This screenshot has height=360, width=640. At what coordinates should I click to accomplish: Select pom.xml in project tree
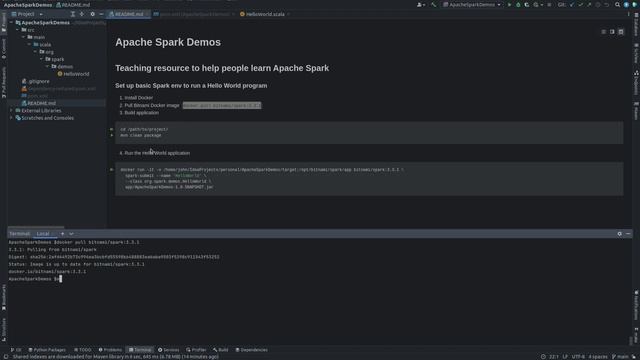click(x=35, y=96)
